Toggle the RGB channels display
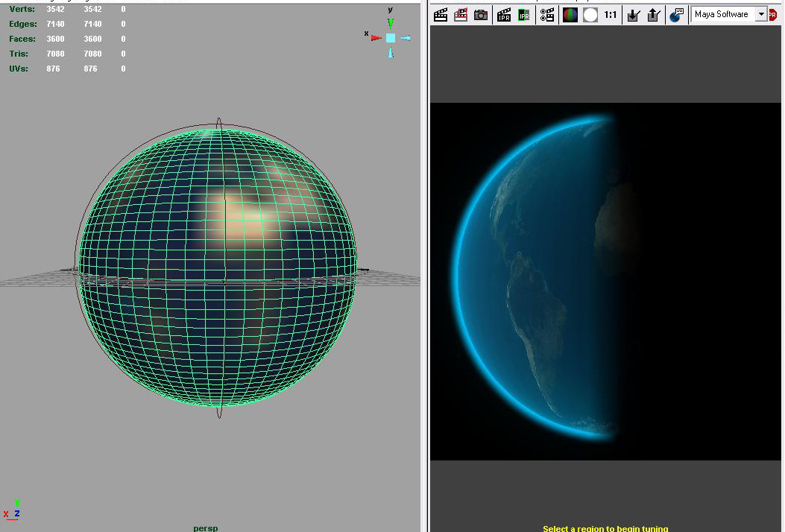This screenshot has height=532, width=785. pyautogui.click(x=570, y=15)
